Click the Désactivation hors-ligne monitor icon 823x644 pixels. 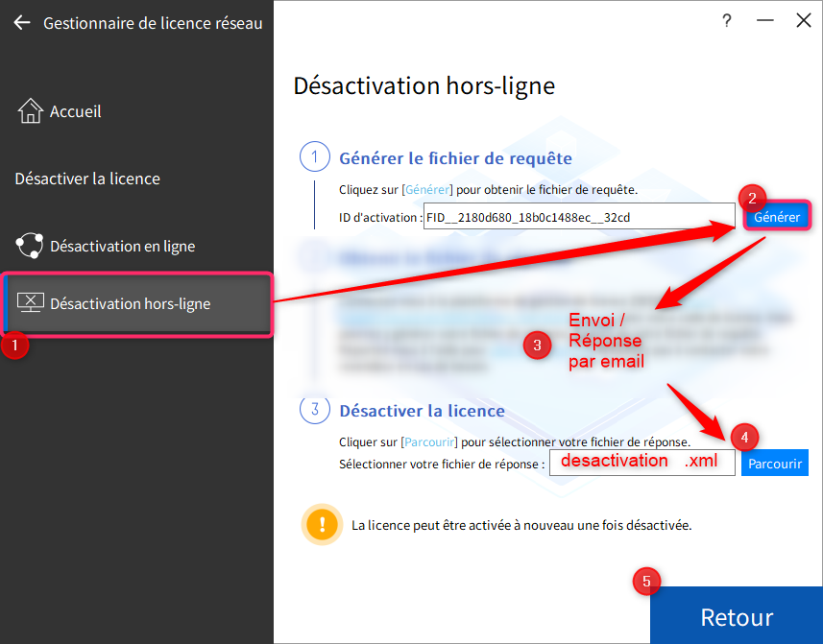31,303
